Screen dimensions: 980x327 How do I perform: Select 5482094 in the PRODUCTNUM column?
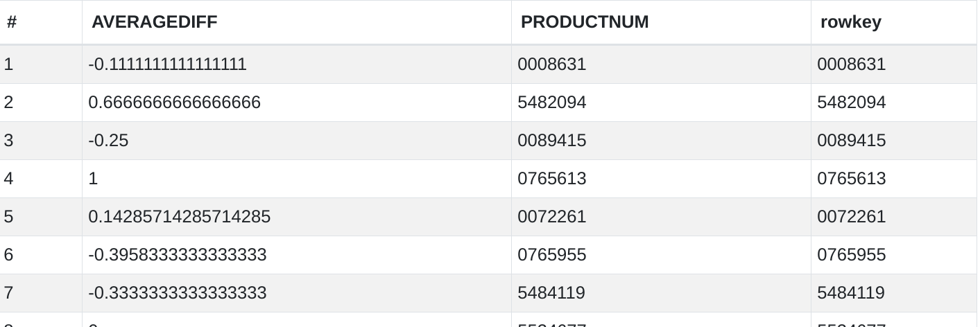coord(551,103)
